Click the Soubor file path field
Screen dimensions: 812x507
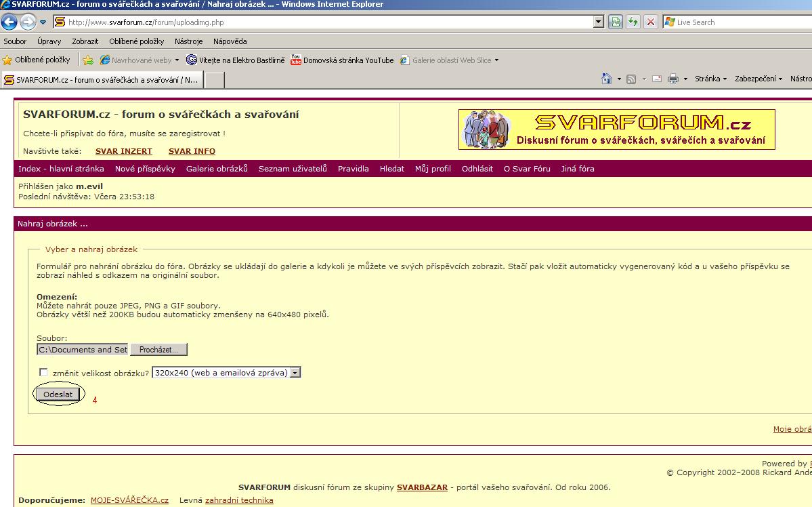(83, 349)
